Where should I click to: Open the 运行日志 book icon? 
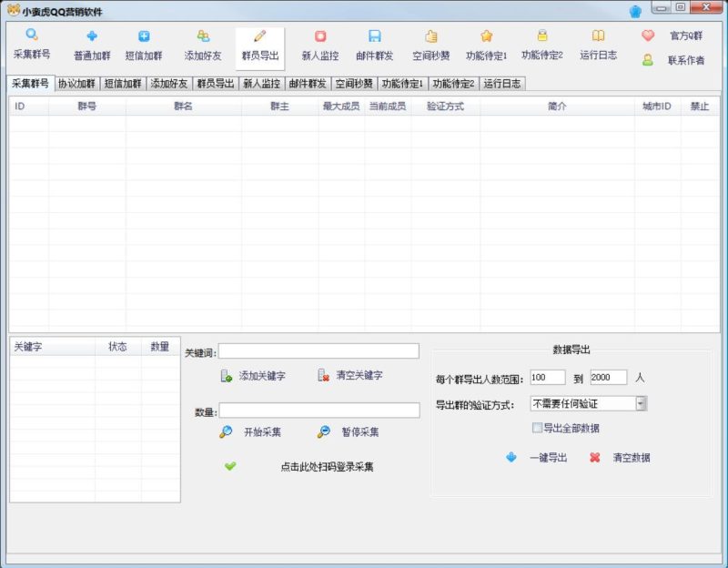[598, 36]
